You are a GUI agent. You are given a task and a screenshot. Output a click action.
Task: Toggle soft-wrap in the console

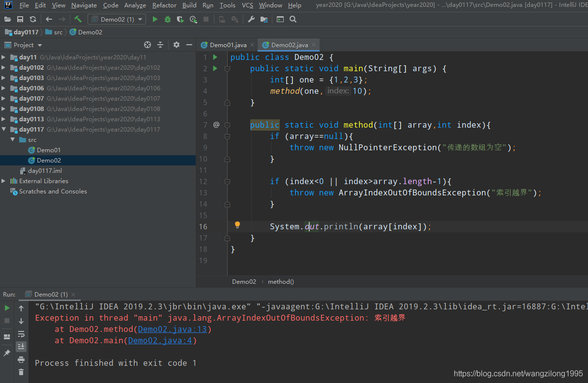tap(21, 334)
